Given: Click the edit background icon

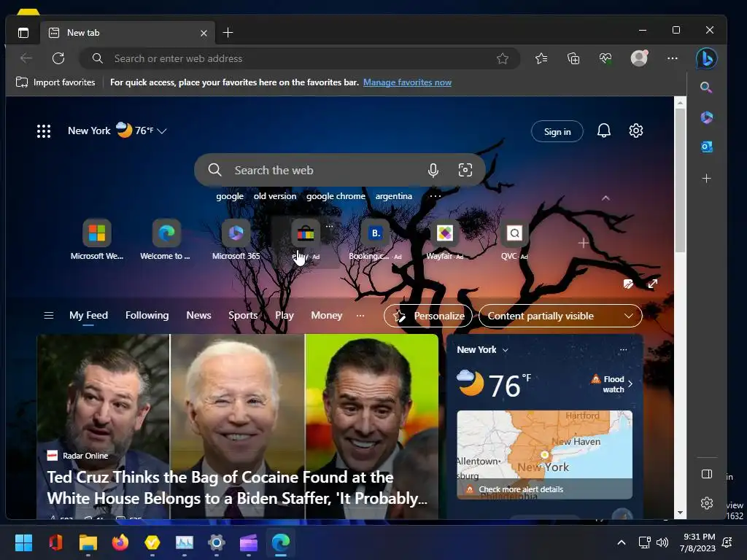Looking at the screenshot, I should (628, 284).
